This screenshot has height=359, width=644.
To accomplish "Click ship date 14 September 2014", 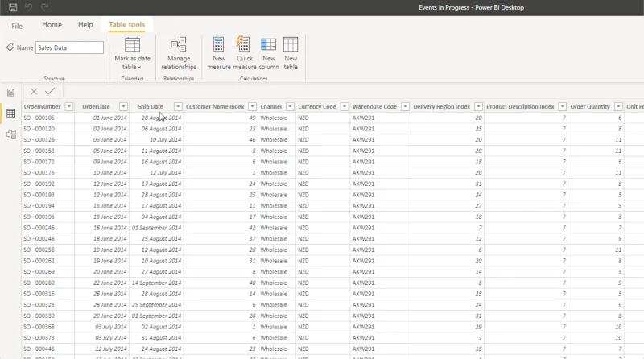I will tap(156, 283).
